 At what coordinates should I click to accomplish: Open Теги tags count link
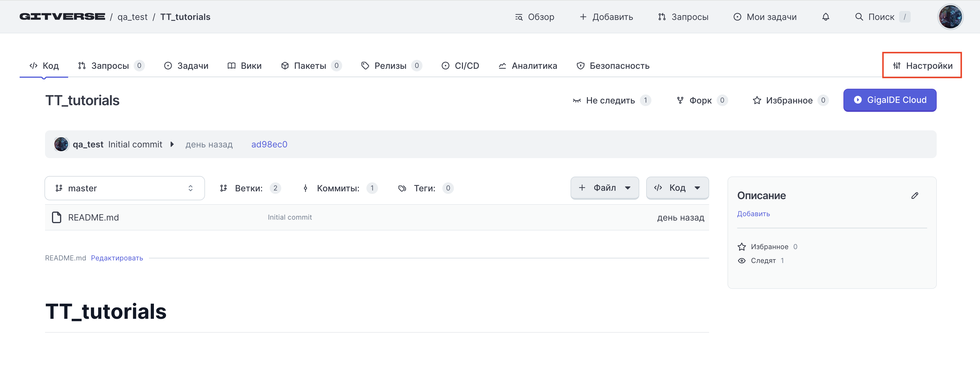coord(426,188)
